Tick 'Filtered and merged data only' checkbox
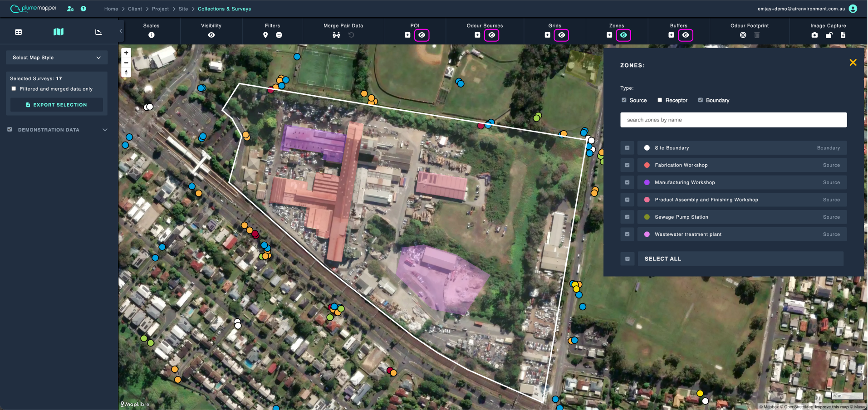 pyautogui.click(x=14, y=89)
